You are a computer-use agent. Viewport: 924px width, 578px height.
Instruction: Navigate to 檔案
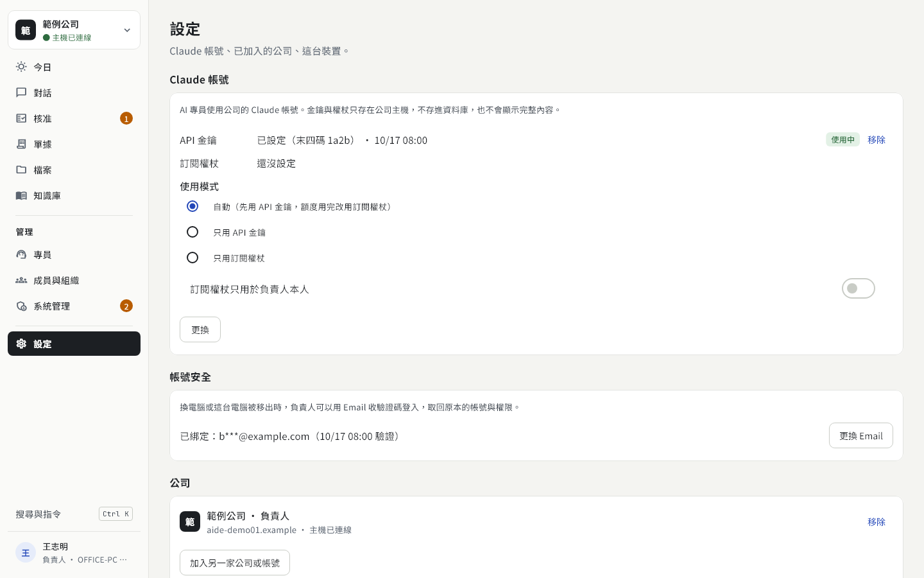coord(74,170)
